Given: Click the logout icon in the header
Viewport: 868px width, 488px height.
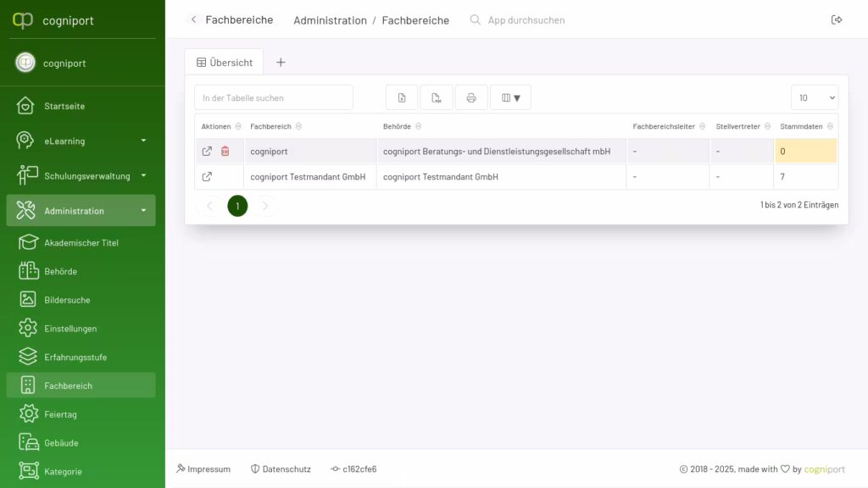Looking at the screenshot, I should click(837, 19).
